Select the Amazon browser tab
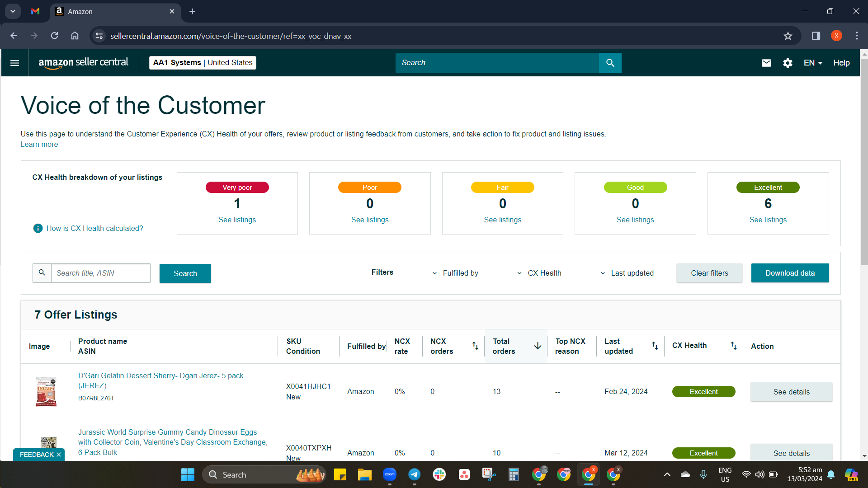868x488 pixels. pos(115,11)
